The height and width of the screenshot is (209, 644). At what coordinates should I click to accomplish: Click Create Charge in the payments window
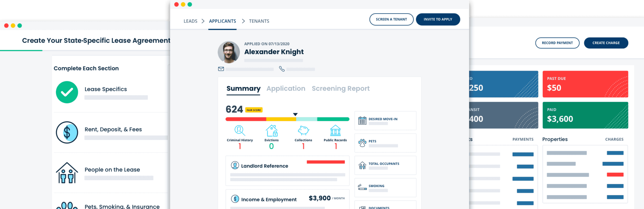606,43
